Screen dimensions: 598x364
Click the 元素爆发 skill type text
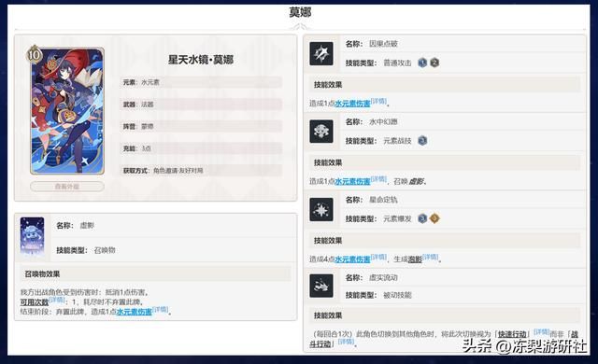[397, 219]
